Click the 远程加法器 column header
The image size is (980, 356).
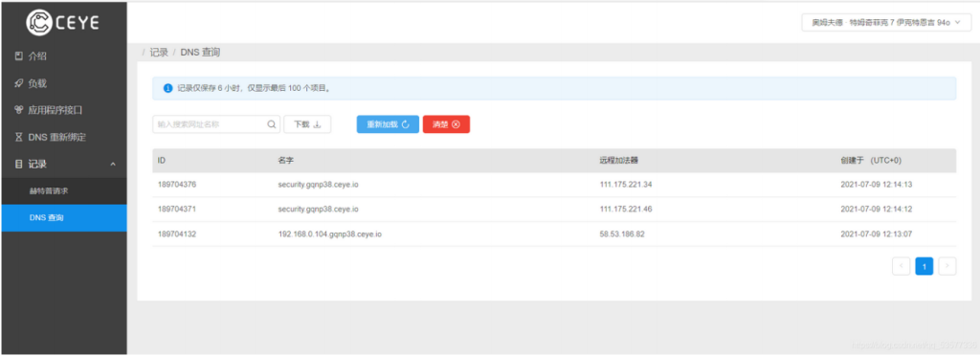point(618,161)
